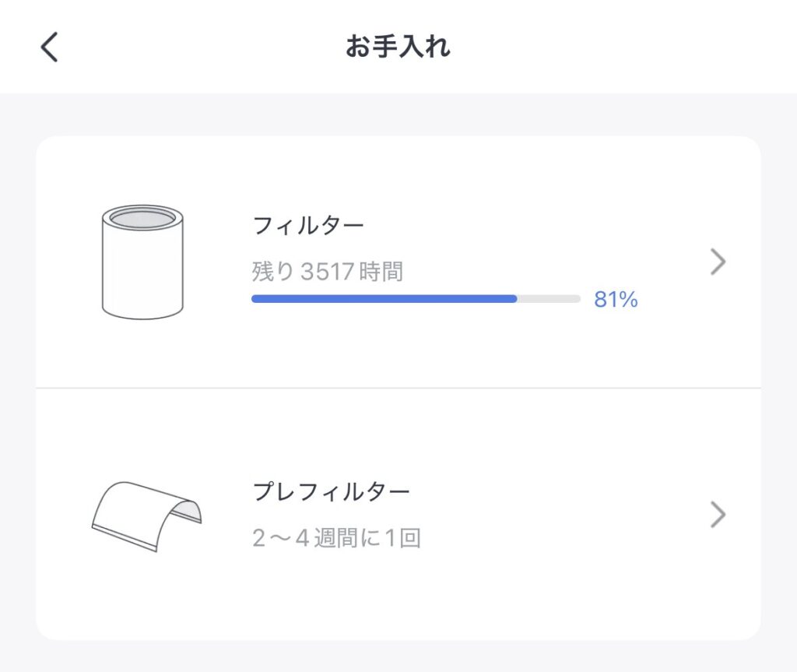Click the cylindrical filter icon
The width and height of the screenshot is (797, 672).
(142, 262)
